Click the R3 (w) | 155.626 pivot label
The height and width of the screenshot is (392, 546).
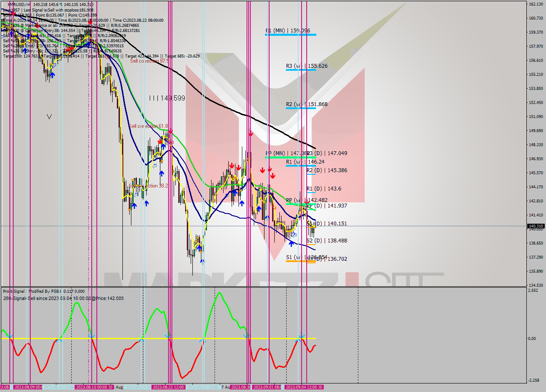click(x=307, y=66)
